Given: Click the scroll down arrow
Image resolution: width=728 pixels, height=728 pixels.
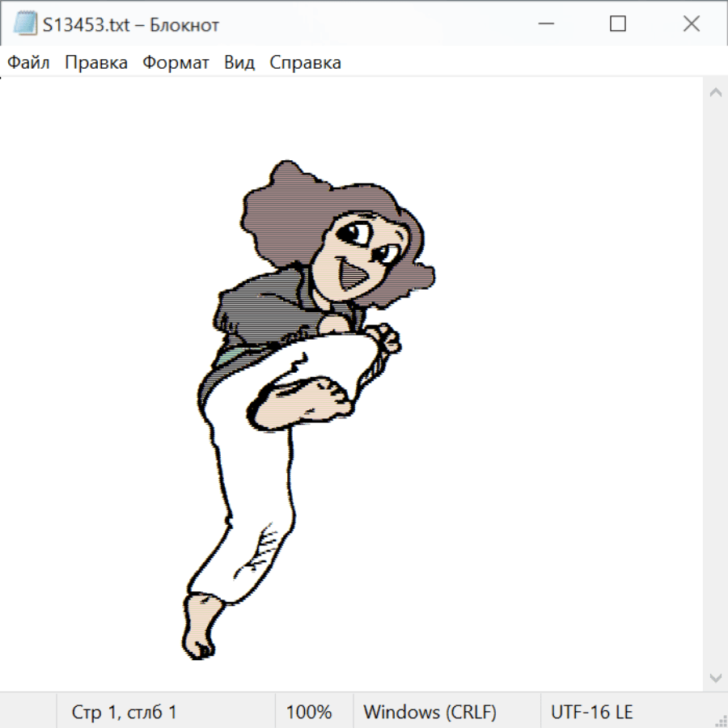Looking at the screenshot, I should pos(715,677).
